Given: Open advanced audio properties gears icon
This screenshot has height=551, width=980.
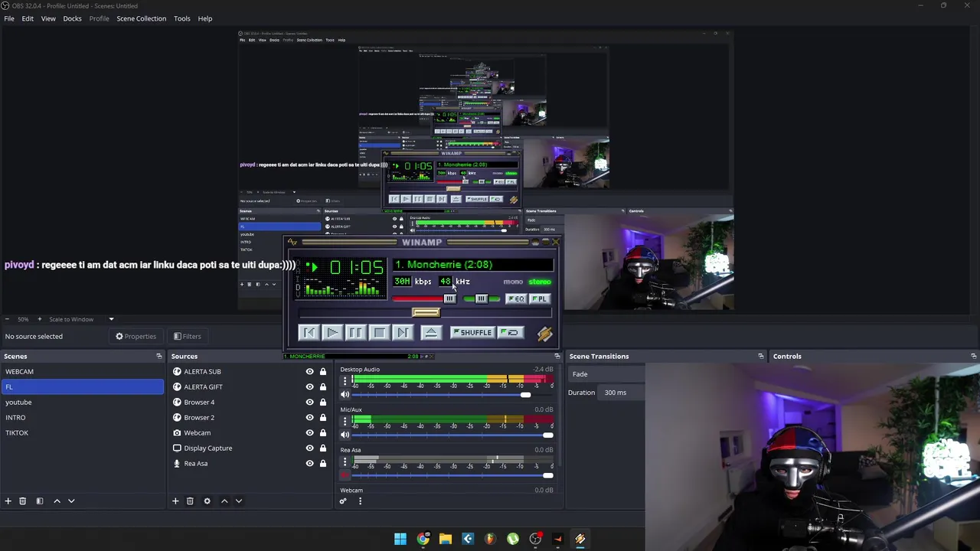Looking at the screenshot, I should (x=343, y=501).
